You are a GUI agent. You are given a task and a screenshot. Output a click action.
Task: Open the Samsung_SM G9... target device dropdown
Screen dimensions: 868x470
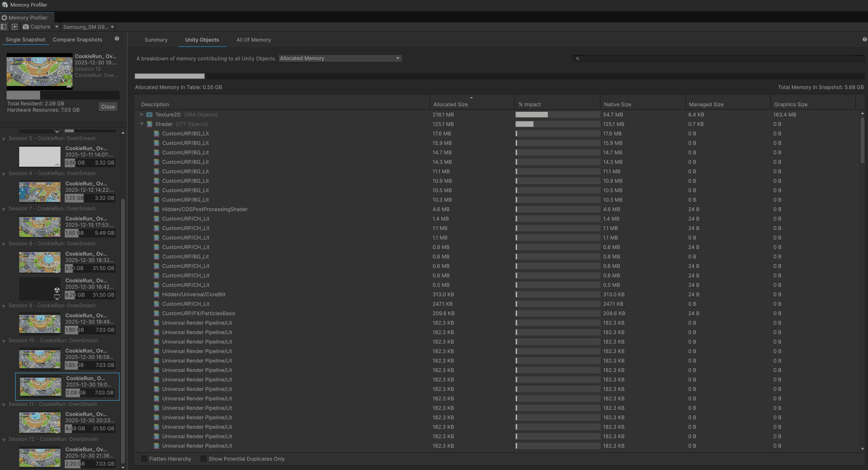coord(88,27)
